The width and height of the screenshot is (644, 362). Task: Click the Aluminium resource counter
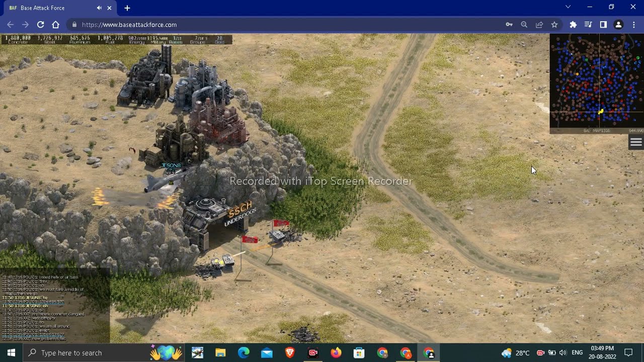point(80,40)
